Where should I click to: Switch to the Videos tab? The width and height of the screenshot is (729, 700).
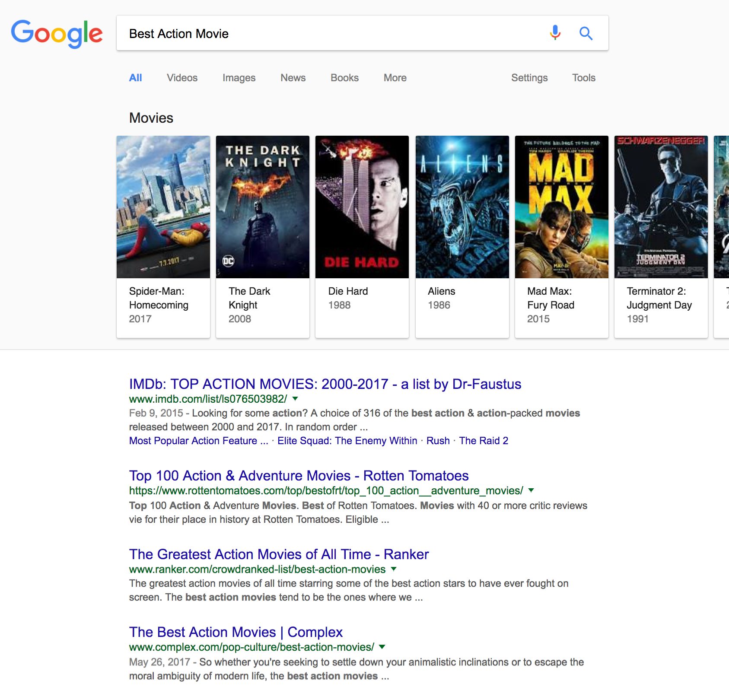point(182,78)
